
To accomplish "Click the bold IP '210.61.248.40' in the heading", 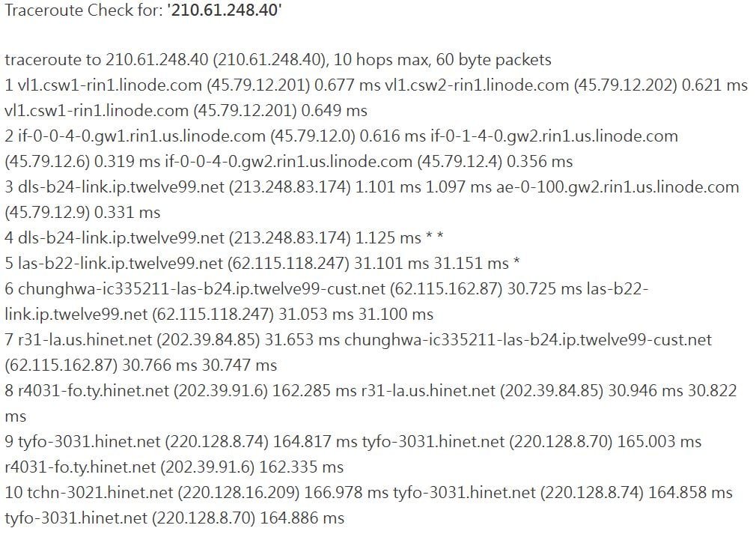I will click(225, 10).
